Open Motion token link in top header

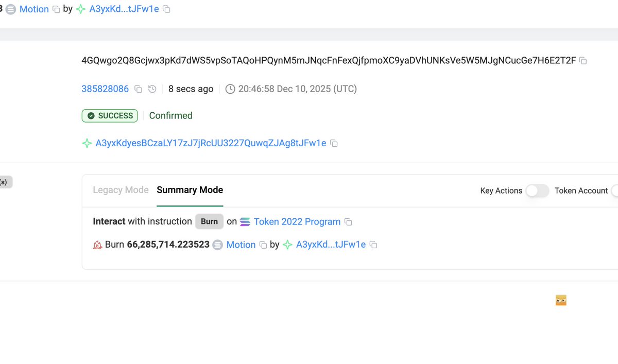tap(34, 9)
